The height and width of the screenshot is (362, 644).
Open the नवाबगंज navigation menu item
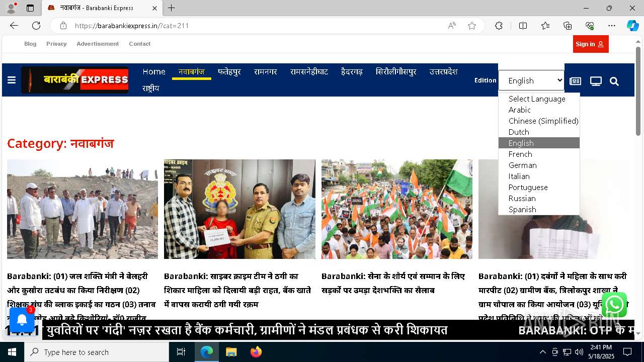[191, 72]
